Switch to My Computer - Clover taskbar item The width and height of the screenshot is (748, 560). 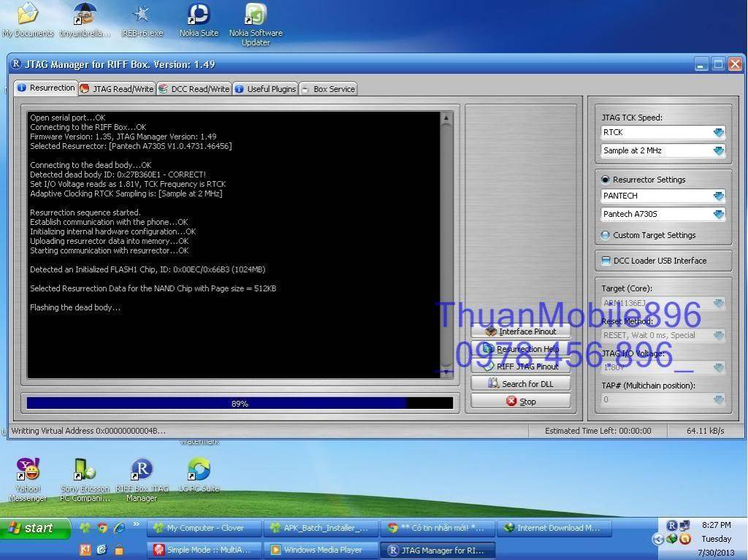[205, 528]
